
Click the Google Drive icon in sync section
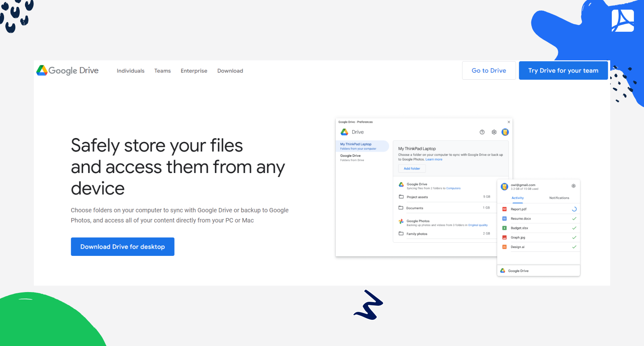coord(401,185)
